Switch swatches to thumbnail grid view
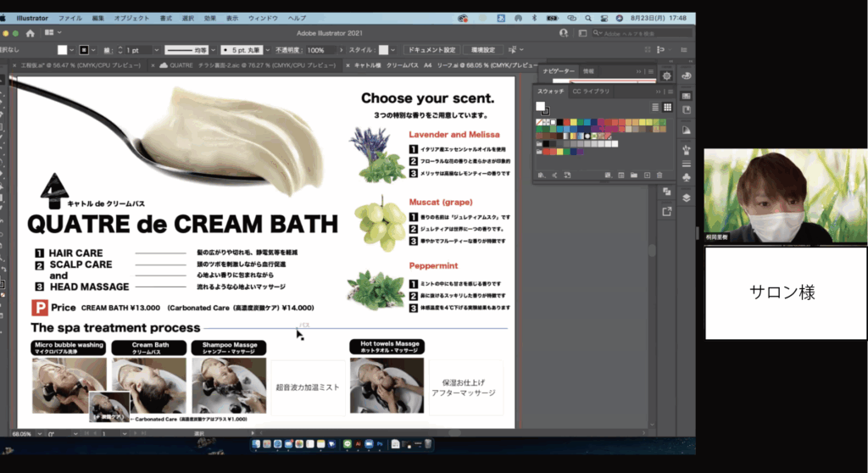Viewport: 868px width, 473px height. pos(667,107)
